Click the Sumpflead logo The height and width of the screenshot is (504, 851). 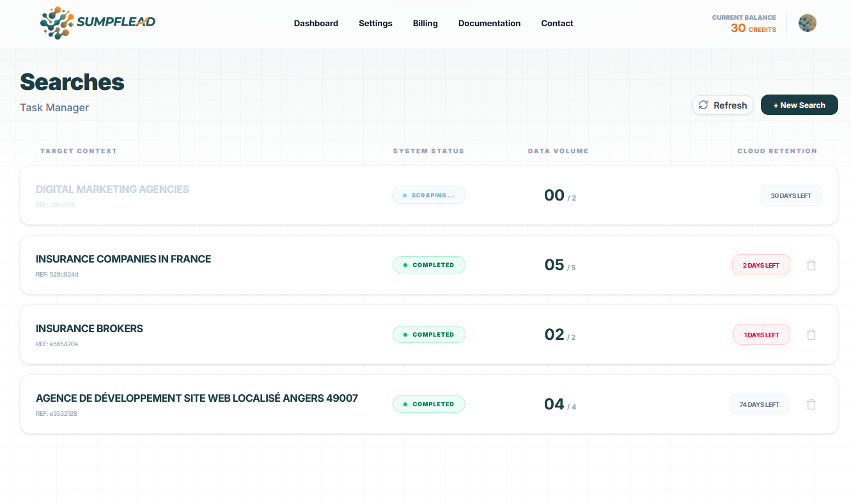(98, 22)
